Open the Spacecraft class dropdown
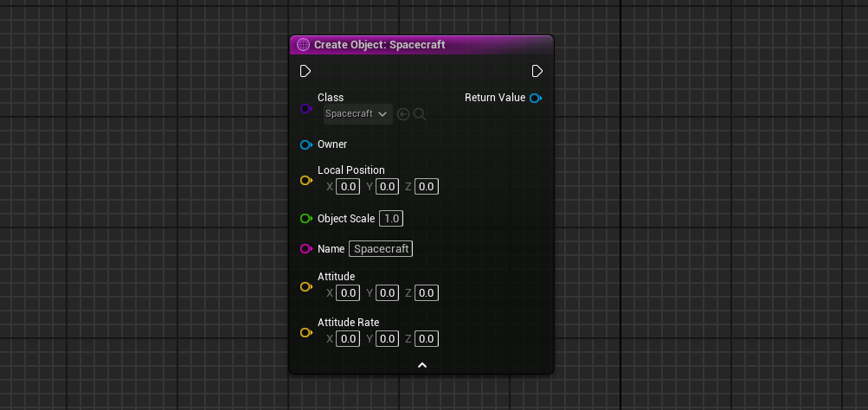This screenshot has width=868, height=410. point(357,114)
